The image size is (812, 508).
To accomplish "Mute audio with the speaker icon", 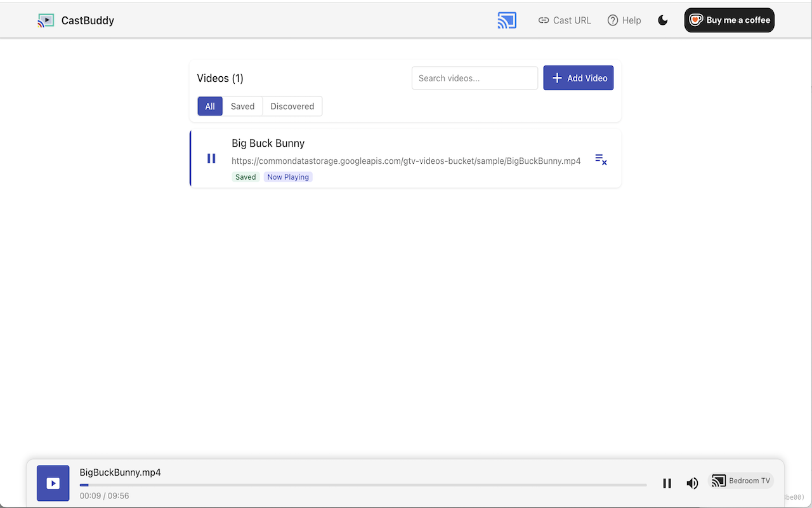I will (692, 483).
